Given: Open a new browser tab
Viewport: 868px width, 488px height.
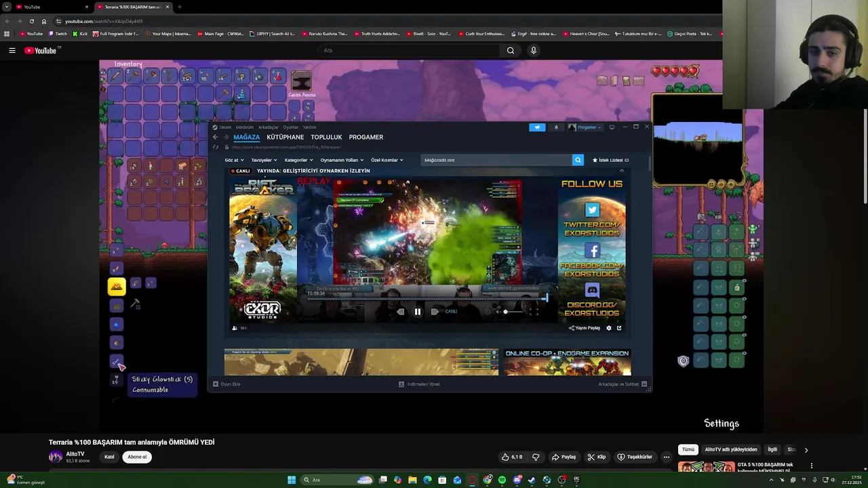Looking at the screenshot, I should click(x=179, y=7).
